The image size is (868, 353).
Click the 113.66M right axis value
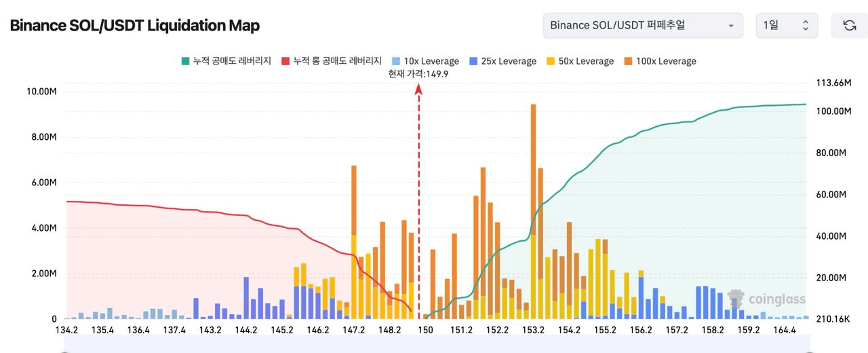(x=833, y=83)
